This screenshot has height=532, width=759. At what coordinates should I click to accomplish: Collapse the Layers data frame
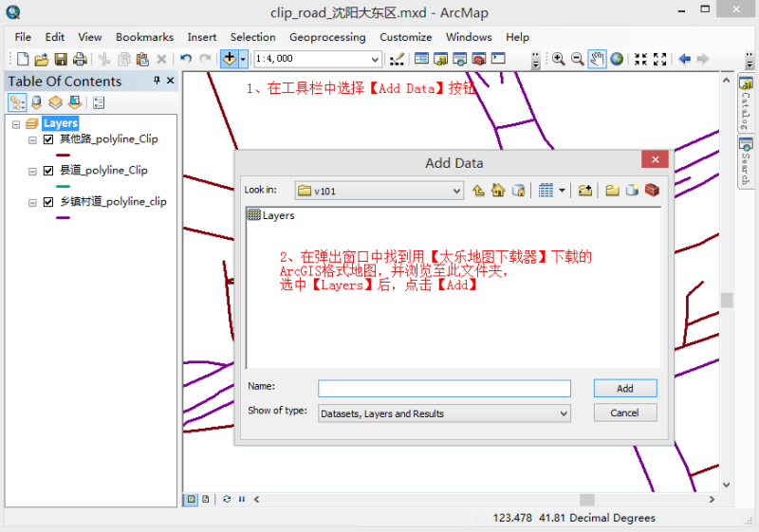pyautogui.click(x=16, y=124)
